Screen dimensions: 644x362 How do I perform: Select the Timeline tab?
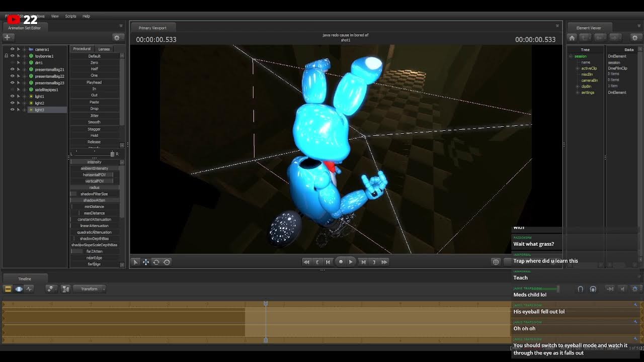(25, 279)
